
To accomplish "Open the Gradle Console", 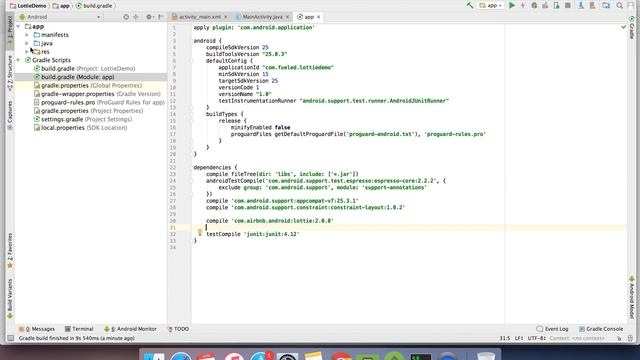I will [601, 329].
